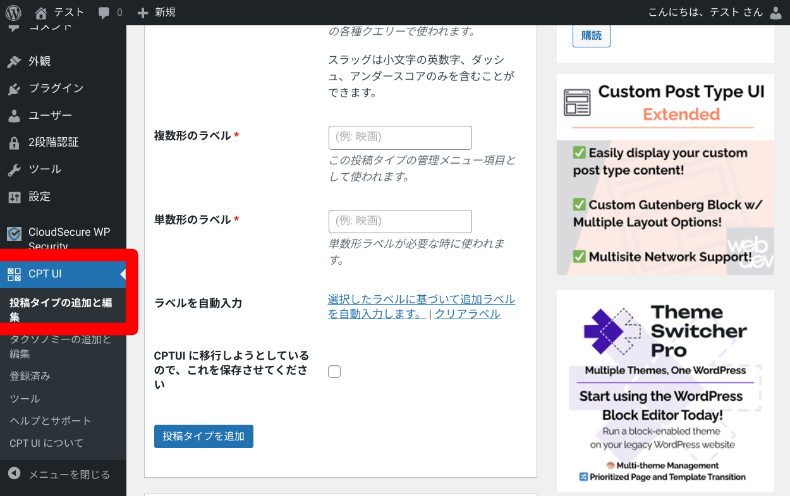Screen dimensions: 790x496
Task: Open the comments bubble icon
Action: click(104, 13)
